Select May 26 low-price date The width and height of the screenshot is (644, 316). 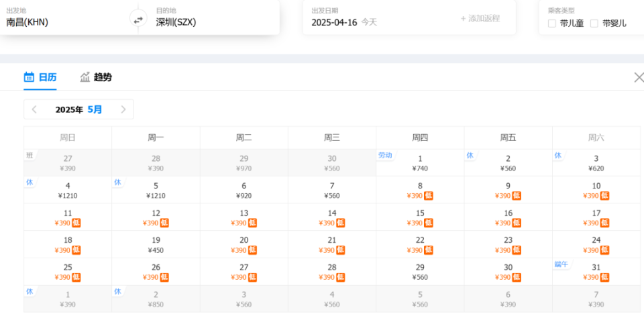click(156, 272)
